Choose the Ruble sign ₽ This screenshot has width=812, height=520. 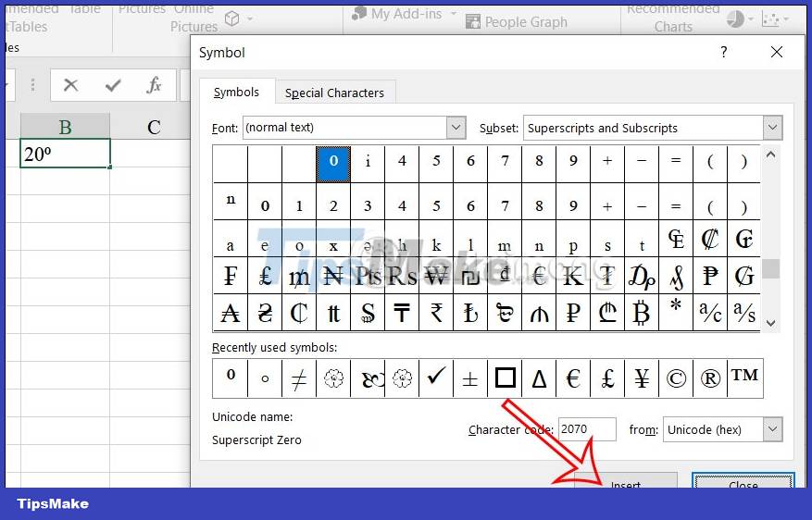pos(573,313)
